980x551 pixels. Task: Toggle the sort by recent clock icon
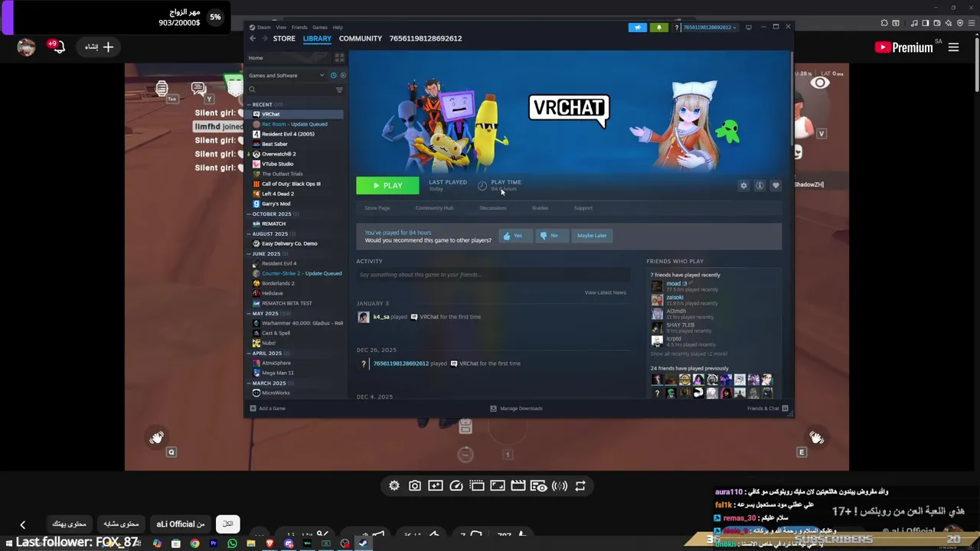click(333, 75)
